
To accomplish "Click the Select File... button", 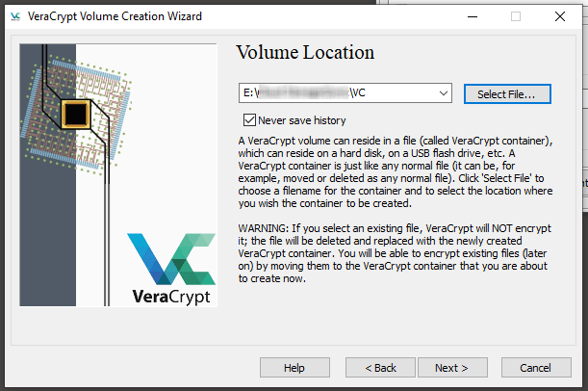I will pos(507,93).
